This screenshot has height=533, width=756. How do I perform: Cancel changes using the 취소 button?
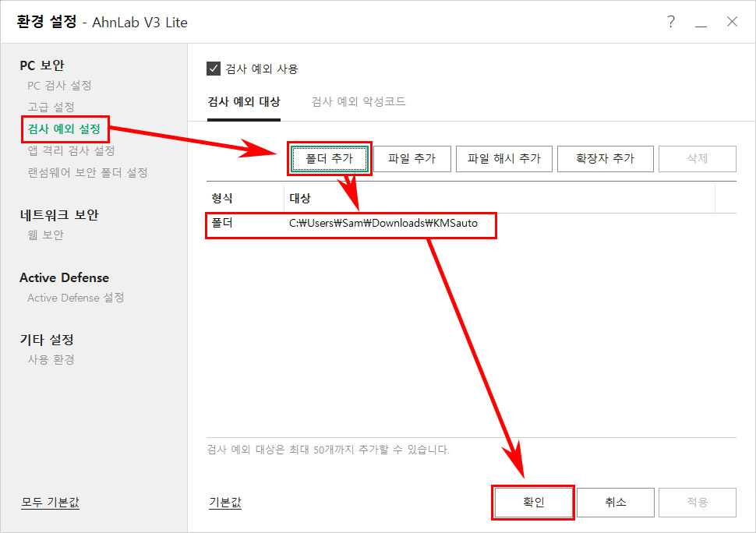tap(615, 502)
